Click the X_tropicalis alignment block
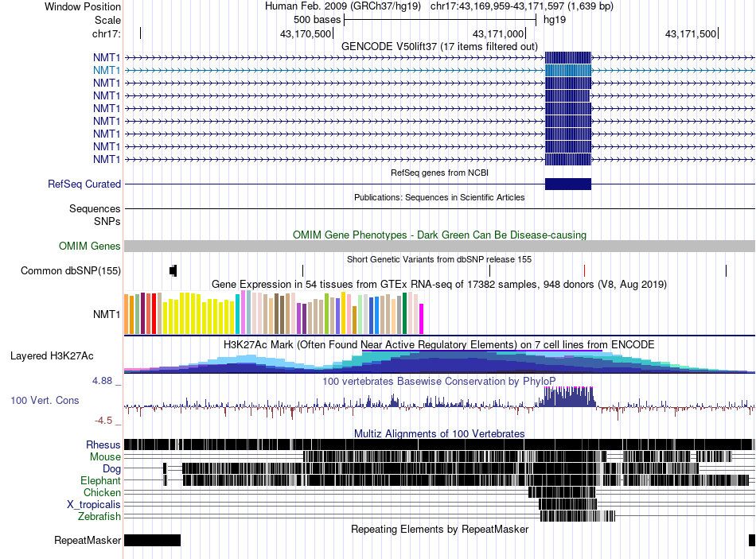Screen dimensions: 756x559 pyautogui.click(x=568, y=504)
